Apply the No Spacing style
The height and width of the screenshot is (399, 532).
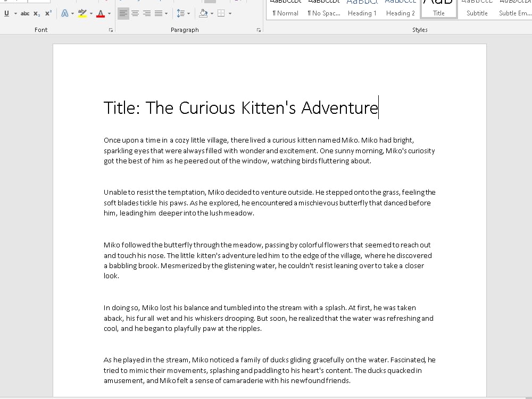[323, 10]
